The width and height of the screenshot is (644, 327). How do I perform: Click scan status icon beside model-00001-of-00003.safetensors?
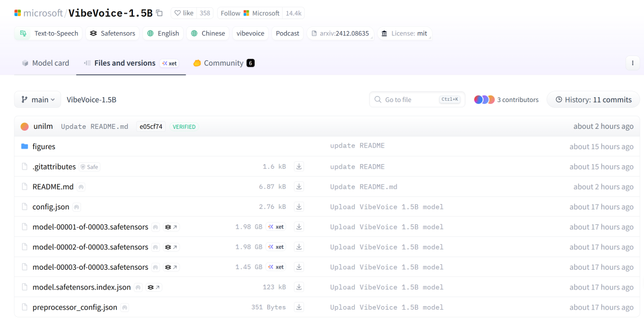155,227
